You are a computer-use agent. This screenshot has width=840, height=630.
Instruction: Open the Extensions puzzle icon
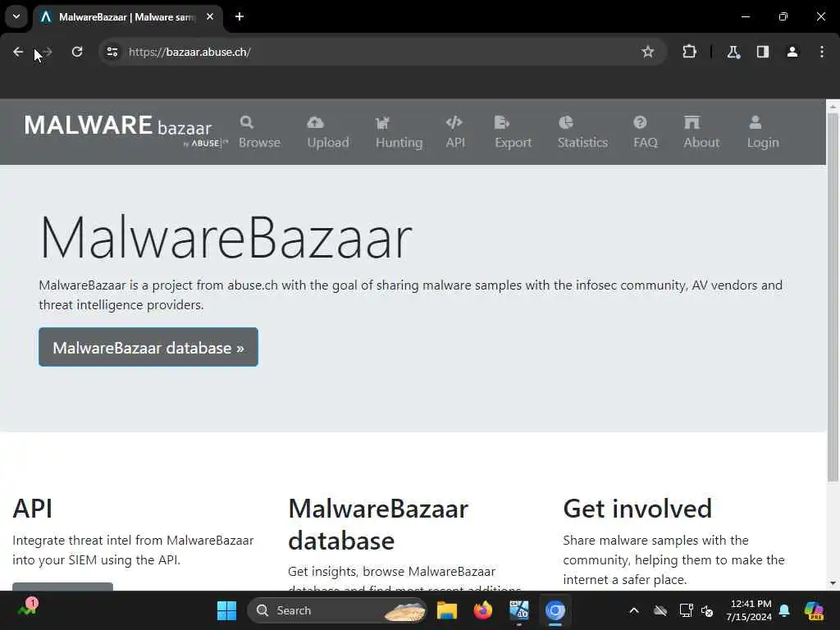[689, 52]
